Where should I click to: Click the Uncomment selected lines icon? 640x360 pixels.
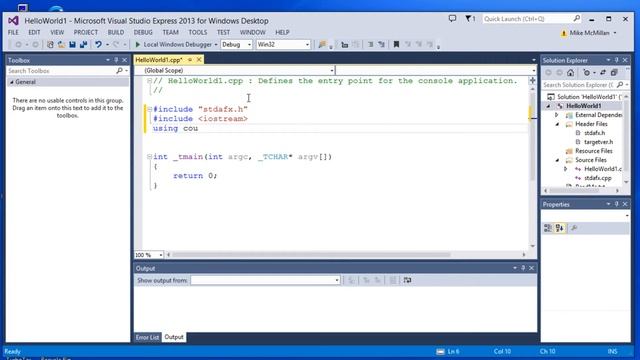coord(381,44)
